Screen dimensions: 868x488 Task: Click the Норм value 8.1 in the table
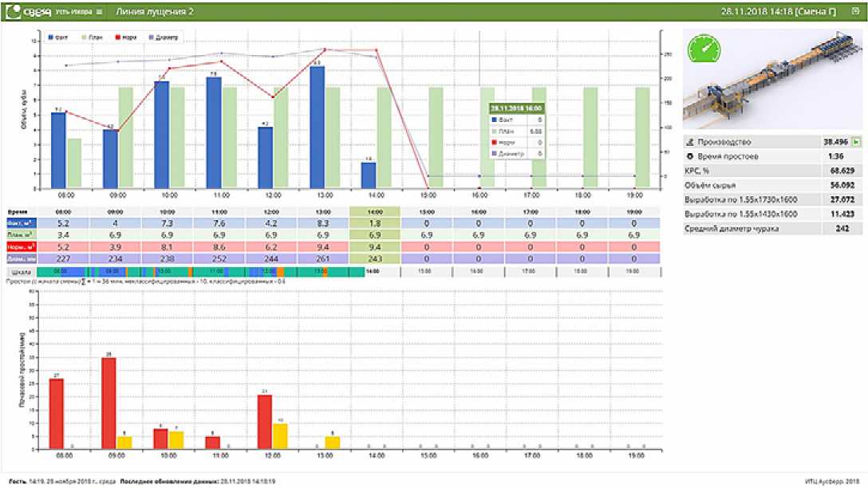(168, 246)
